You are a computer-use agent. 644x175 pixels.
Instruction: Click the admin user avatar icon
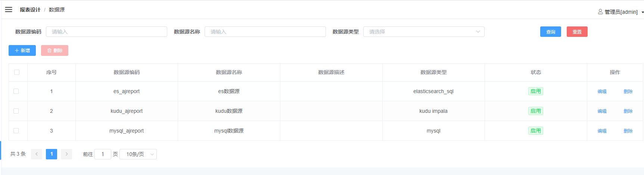[600, 12]
